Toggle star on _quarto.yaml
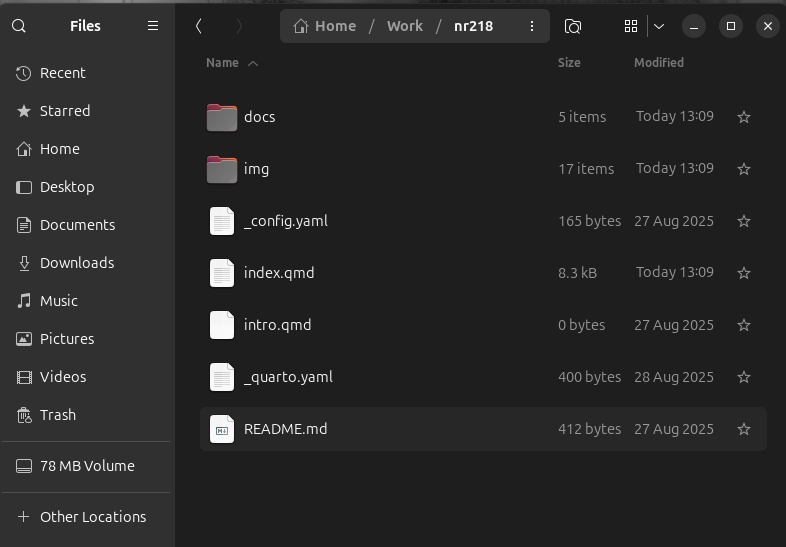The image size is (786, 547). click(744, 377)
